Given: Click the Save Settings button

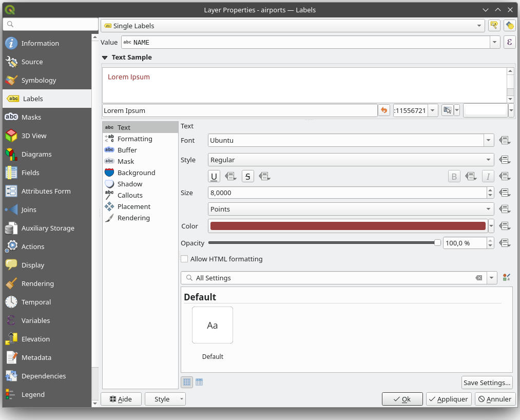Looking at the screenshot, I should pyautogui.click(x=487, y=383).
